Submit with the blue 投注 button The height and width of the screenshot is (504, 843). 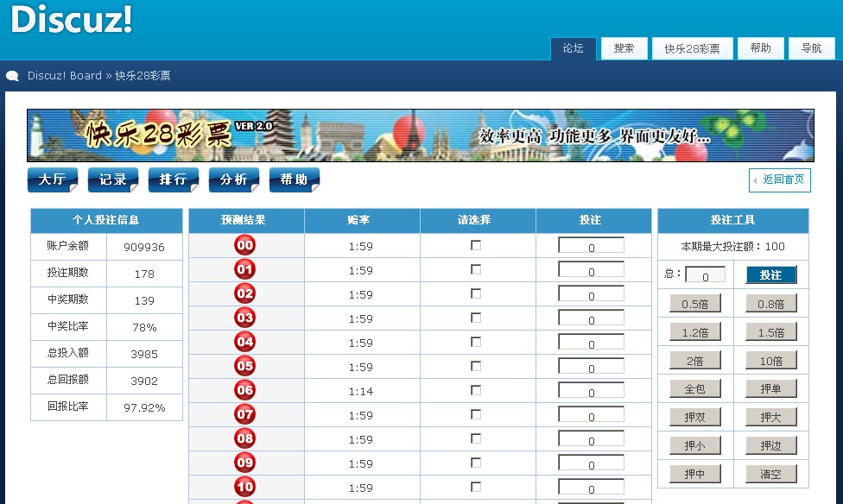pyautogui.click(x=771, y=274)
